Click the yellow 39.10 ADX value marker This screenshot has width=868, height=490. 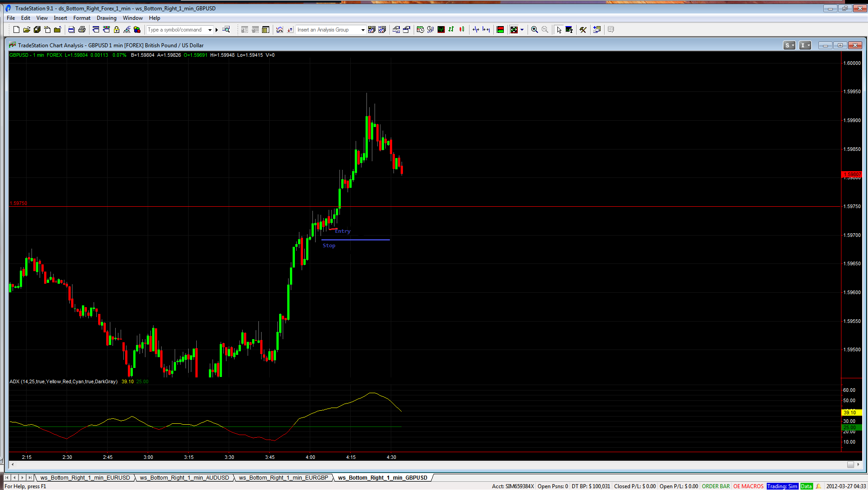851,413
